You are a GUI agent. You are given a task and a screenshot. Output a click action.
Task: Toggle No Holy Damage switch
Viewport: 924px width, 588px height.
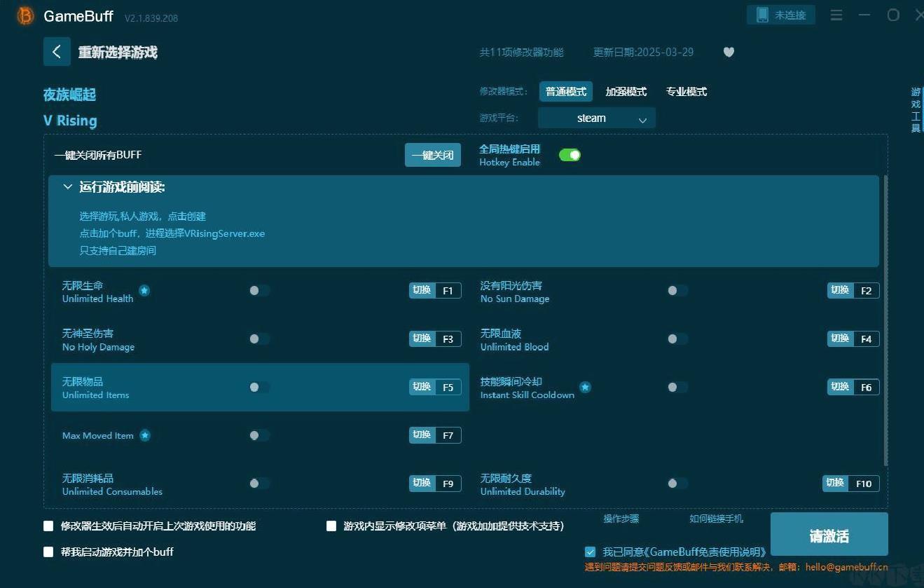point(259,339)
